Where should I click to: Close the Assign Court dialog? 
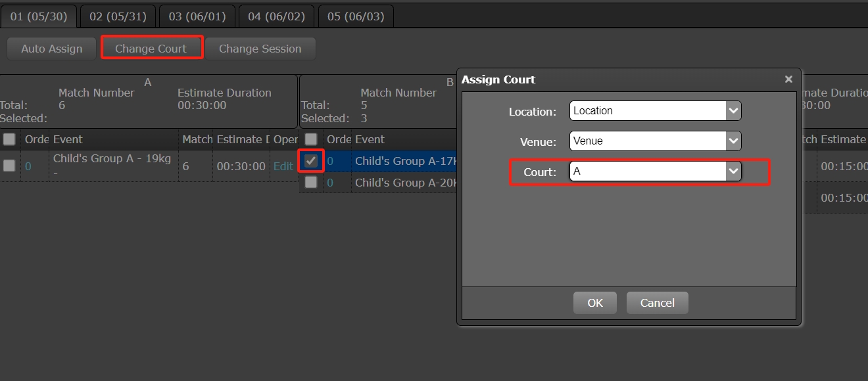788,79
